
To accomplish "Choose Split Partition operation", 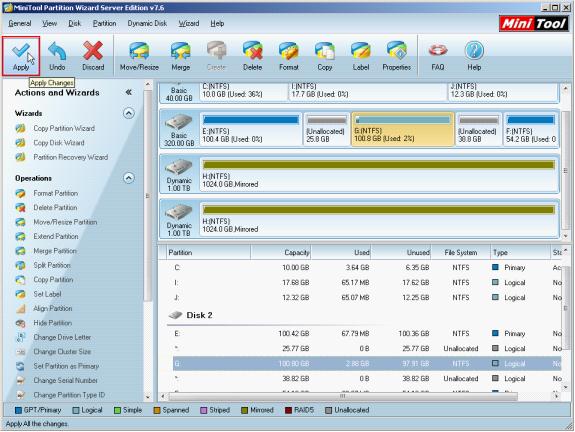I will point(52,265).
